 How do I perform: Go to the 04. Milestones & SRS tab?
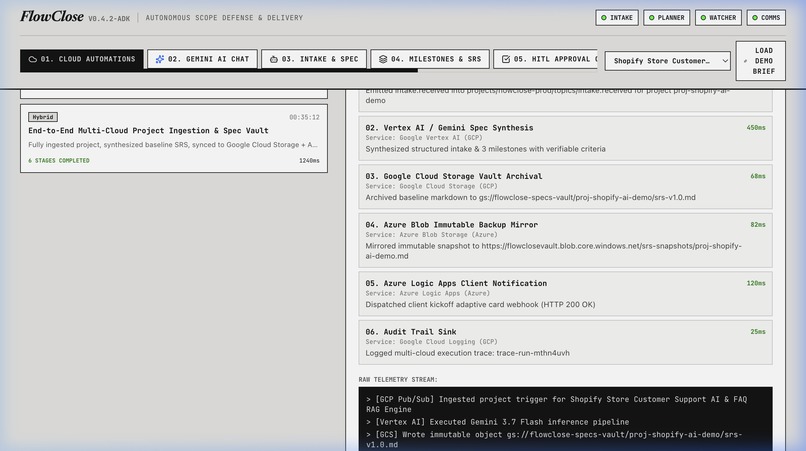(x=430, y=59)
